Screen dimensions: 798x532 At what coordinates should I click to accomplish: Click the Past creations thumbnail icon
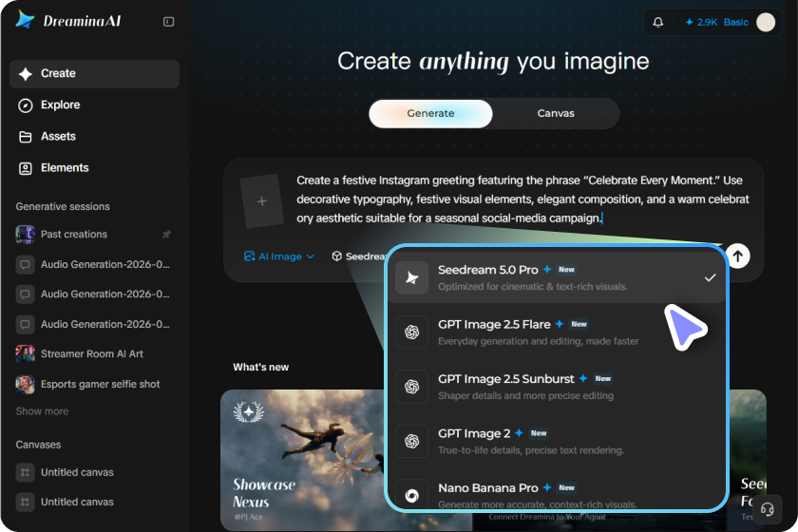[x=25, y=235]
